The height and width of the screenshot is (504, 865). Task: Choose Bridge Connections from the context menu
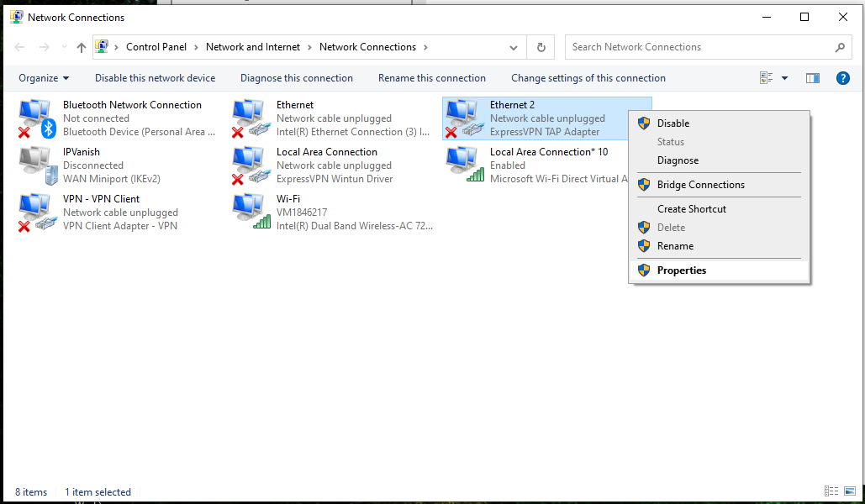tap(719, 185)
